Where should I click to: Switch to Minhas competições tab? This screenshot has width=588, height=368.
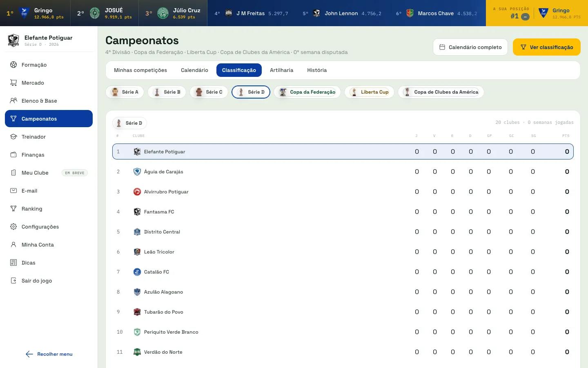pos(140,70)
